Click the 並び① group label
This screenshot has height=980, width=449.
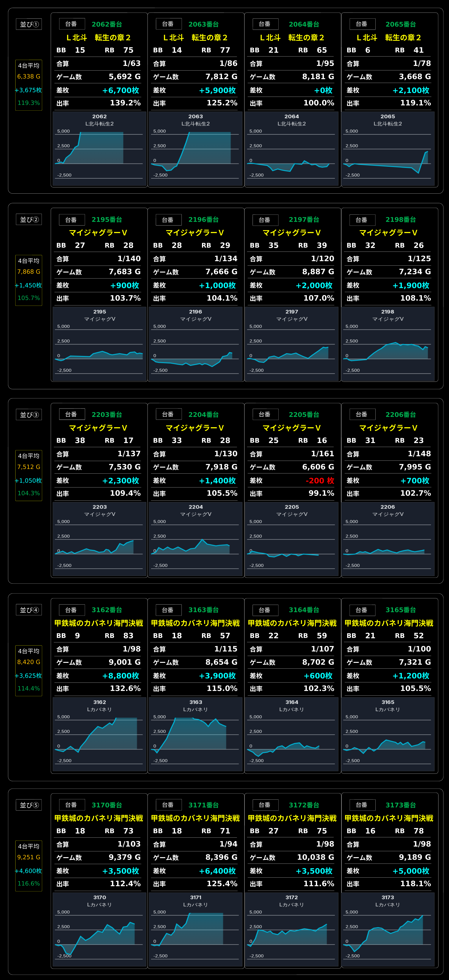[x=29, y=24]
